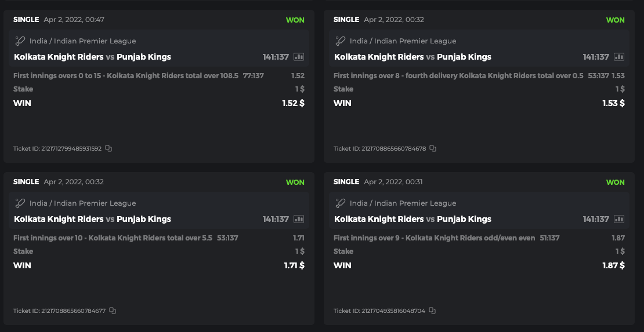Open match statistics icon on 1.87 $ win ticket

coord(619,219)
